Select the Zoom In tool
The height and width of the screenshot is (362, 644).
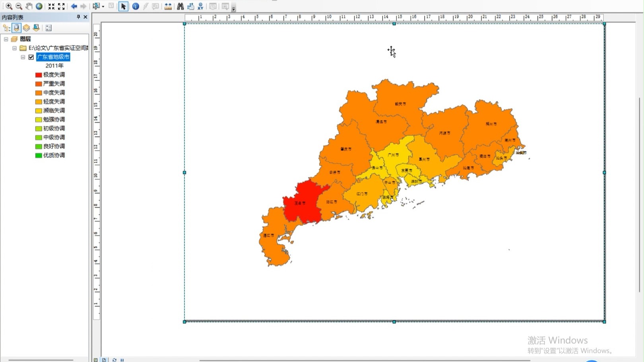pos(8,6)
